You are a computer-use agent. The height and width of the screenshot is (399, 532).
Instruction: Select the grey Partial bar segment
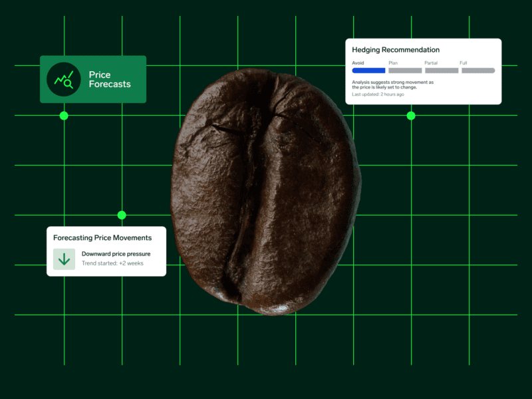pyautogui.click(x=442, y=70)
